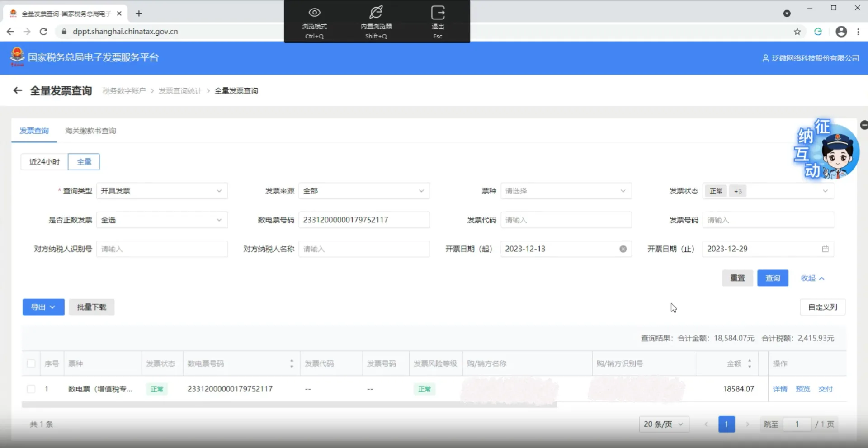Click the back arrow beside 全量发票查询

(x=18, y=90)
